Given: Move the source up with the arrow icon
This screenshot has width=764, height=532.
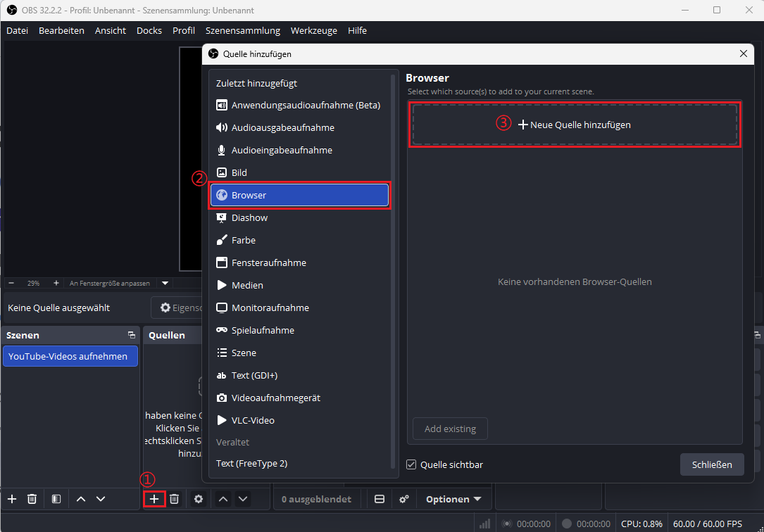Looking at the screenshot, I should [223, 499].
